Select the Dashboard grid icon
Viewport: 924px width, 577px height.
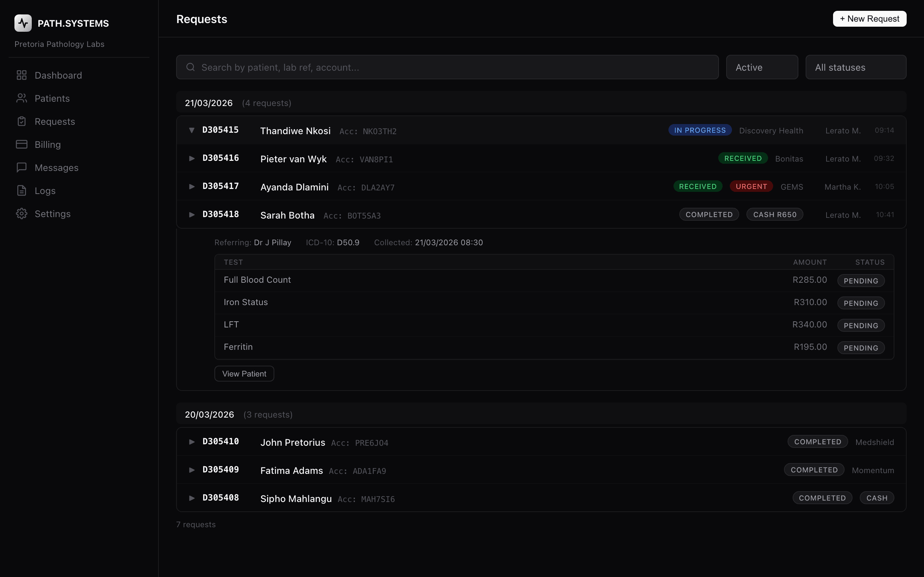click(21, 75)
